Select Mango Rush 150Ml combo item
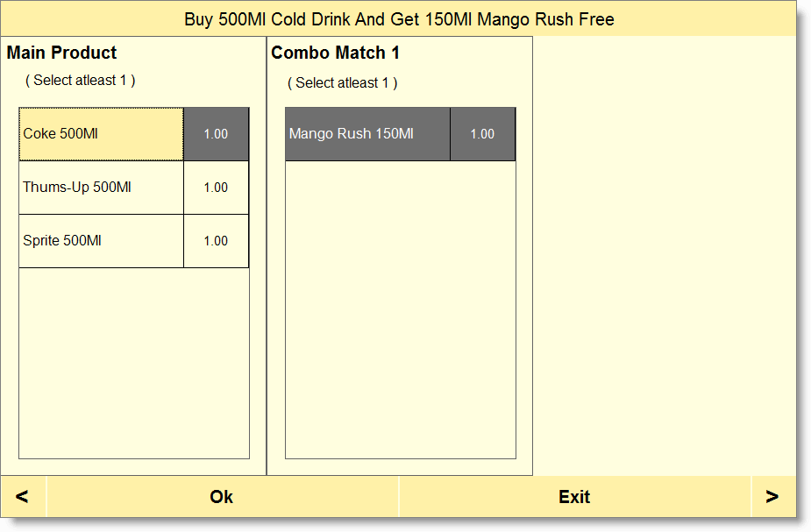 (367, 134)
